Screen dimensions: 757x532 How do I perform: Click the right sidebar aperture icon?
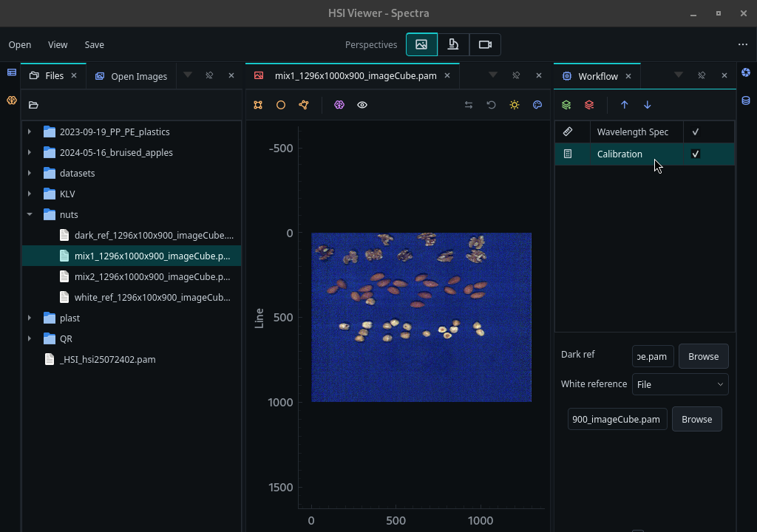coord(746,72)
